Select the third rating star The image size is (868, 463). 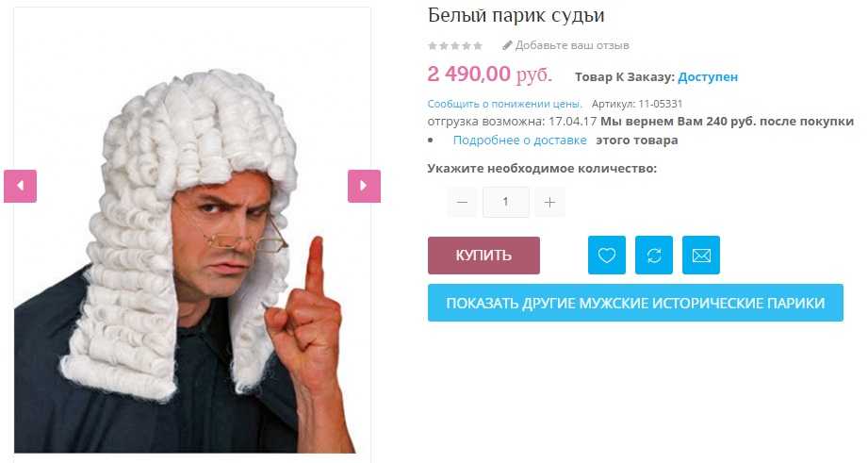click(x=455, y=45)
